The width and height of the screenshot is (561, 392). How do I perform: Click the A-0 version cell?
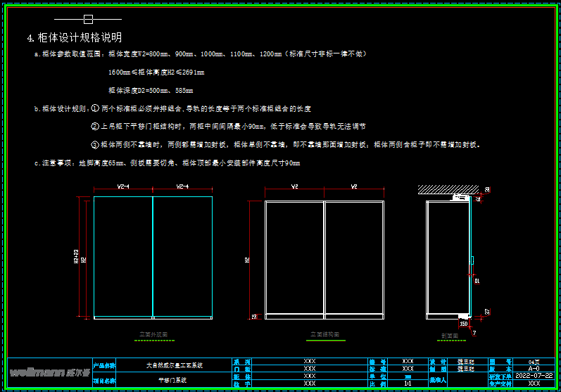(x=534, y=368)
